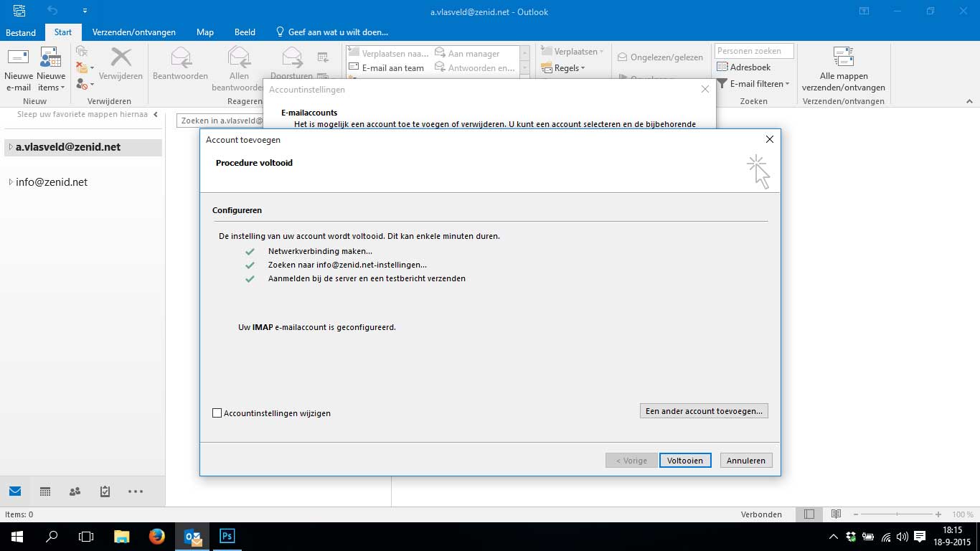980x551 pixels.
Task: Click the Doorsturen forward icon
Action: click(x=292, y=57)
